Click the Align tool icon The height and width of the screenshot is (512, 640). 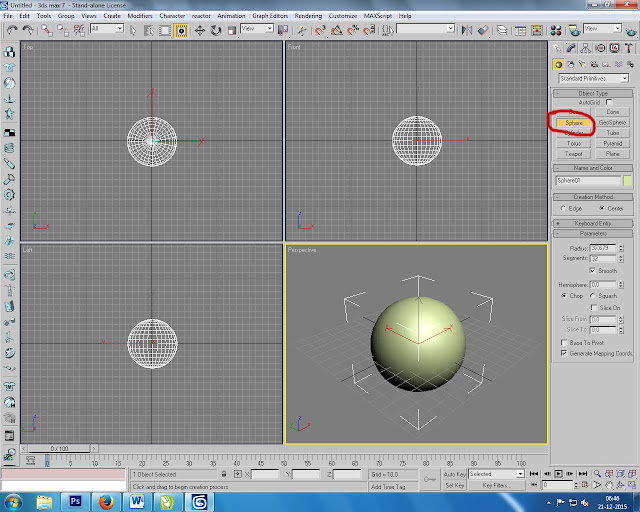pyautogui.click(x=483, y=30)
